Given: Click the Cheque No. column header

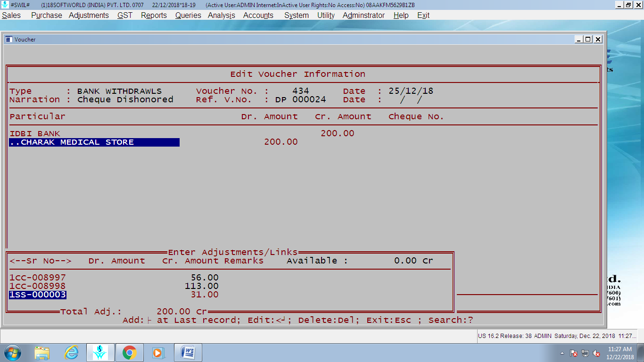Looking at the screenshot, I should coord(416,116).
